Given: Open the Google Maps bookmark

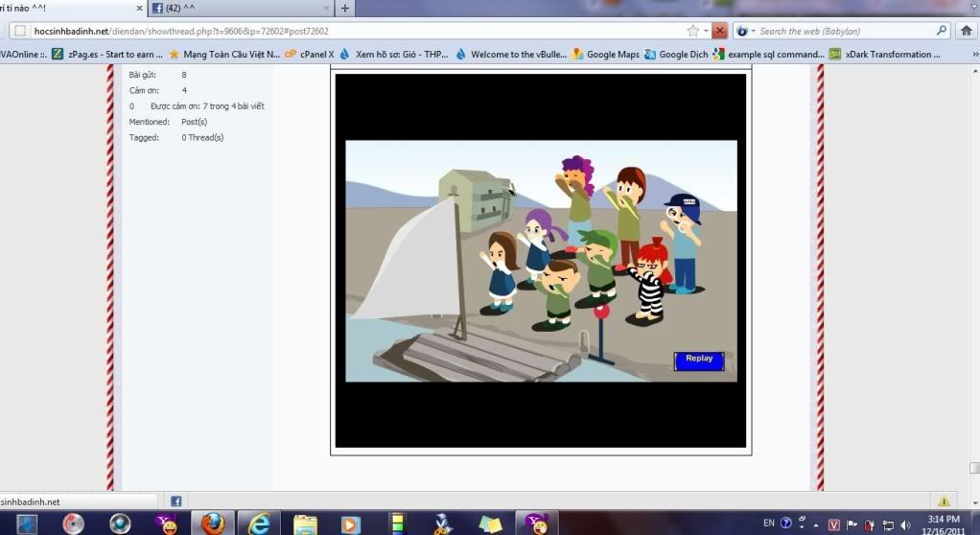Looking at the screenshot, I should click(x=605, y=55).
